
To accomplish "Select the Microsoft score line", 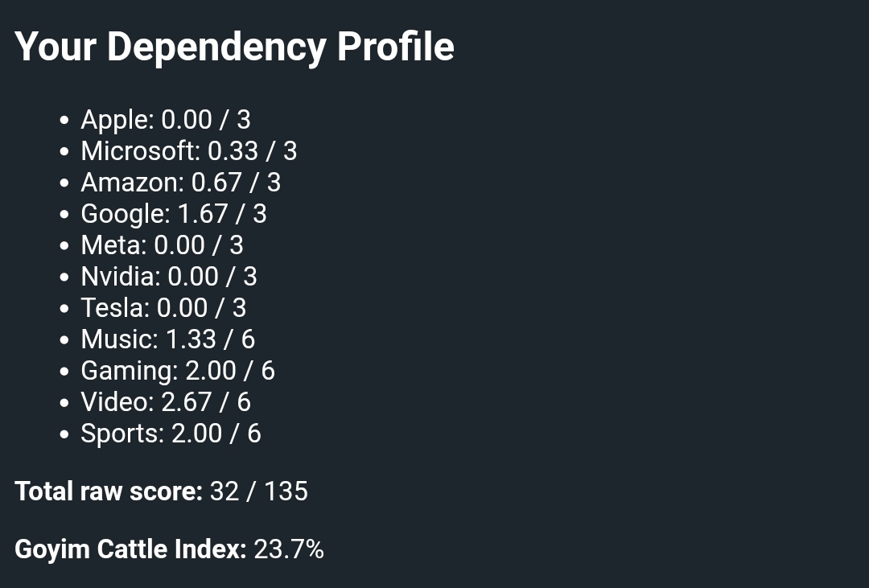I will point(188,151).
